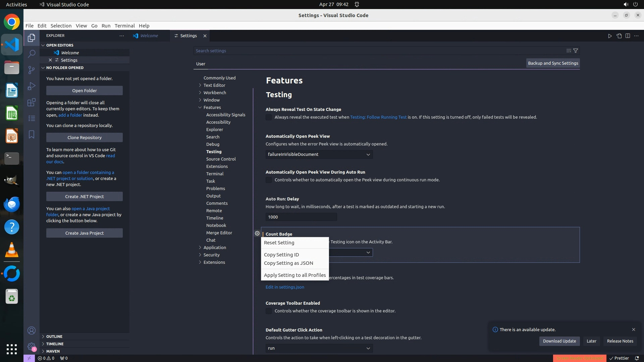
Task: Toggle Automatically Open Peek View During Auto Run
Action: (x=269, y=180)
